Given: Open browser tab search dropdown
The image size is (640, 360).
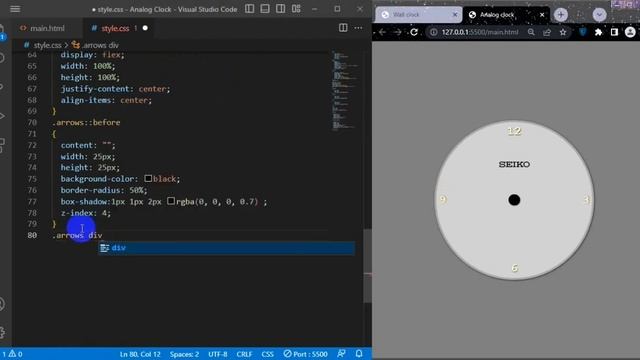Looking at the screenshot, I should click(599, 15).
